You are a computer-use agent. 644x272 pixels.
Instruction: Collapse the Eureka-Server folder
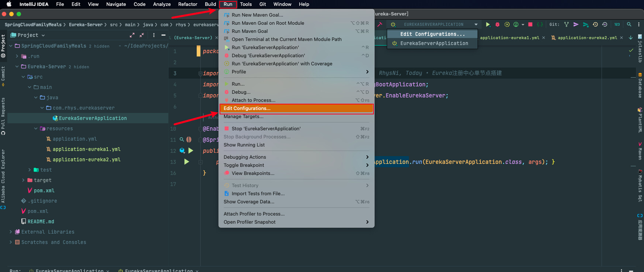[17, 66]
